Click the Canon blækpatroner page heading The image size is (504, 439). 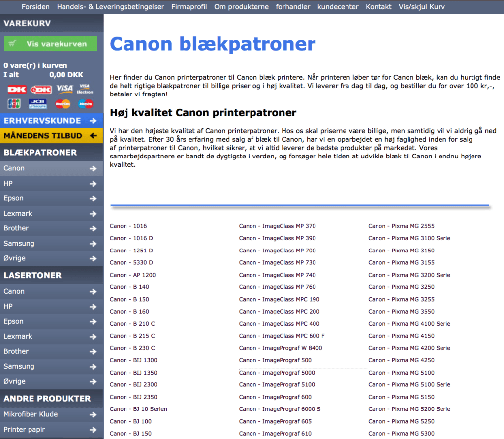[213, 44]
